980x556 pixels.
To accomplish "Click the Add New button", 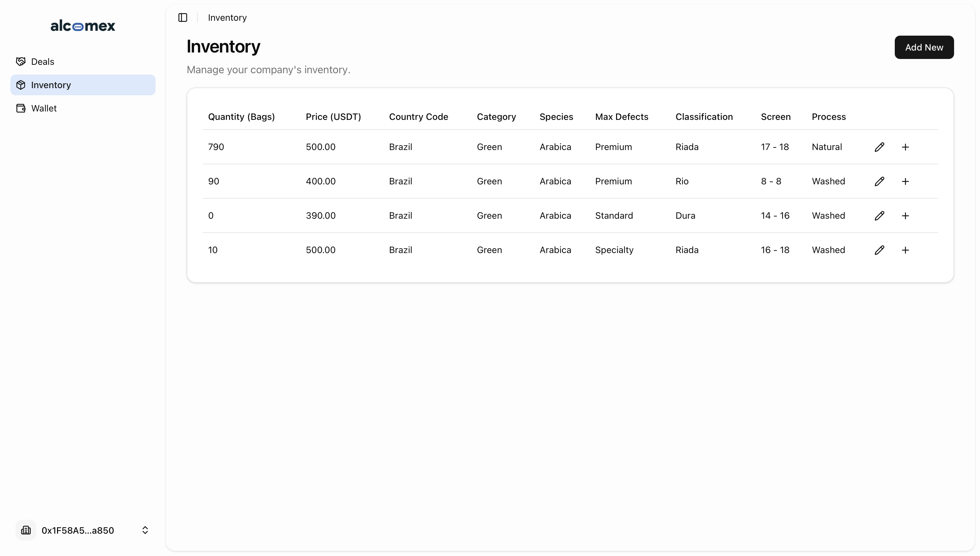I will [924, 47].
